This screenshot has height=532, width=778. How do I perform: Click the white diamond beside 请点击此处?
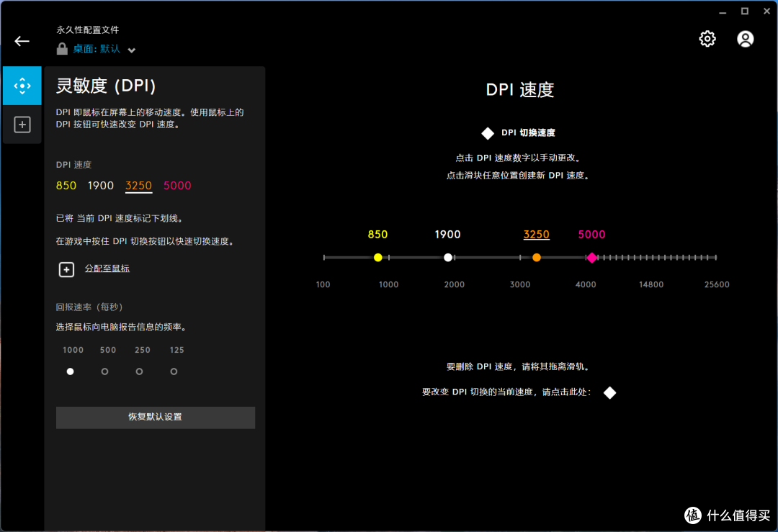point(610,392)
